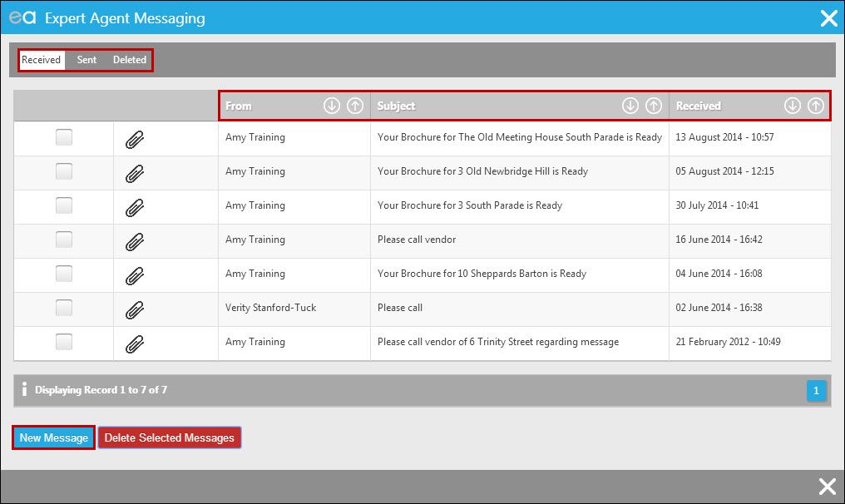
Task: Open the attachment for 'Your Brochure for 3 South Parade is Ready'
Action: tap(135, 205)
